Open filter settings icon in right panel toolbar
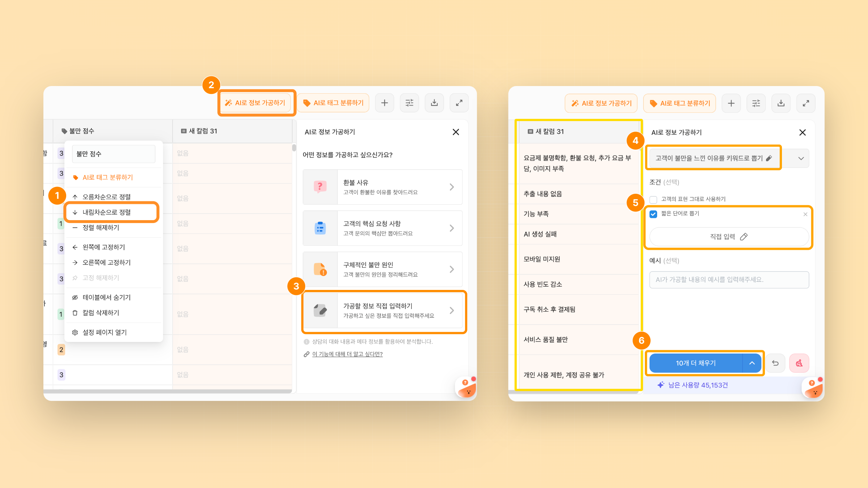This screenshot has width=868, height=488. point(756,103)
